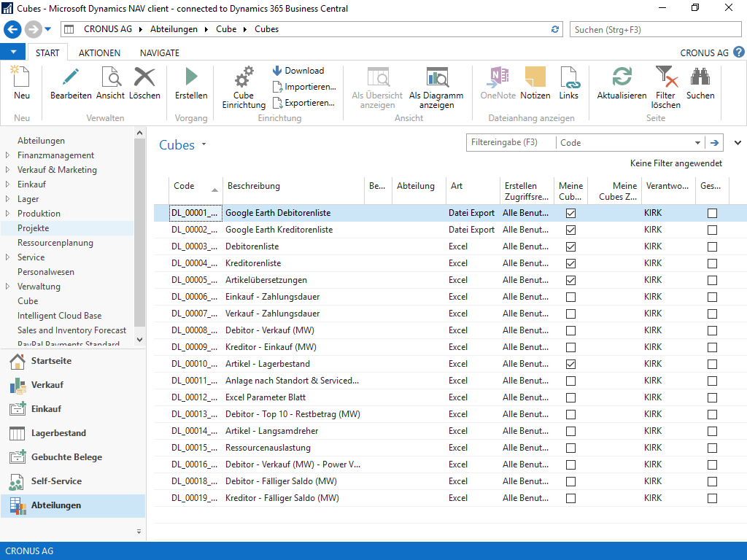Viewport: 747px width, 560px height.
Task: Uncheck Meine Cubes for Google Earth Debitorenliste
Action: tap(570, 214)
